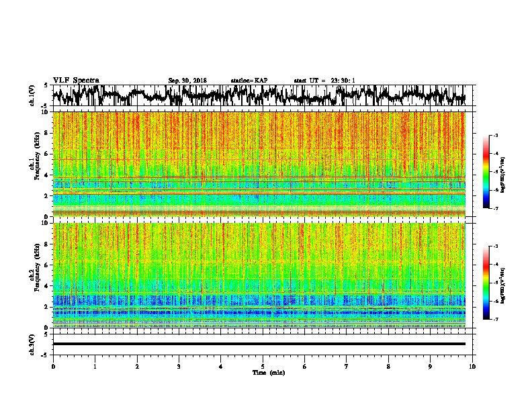Click the "ch.3(V)" axis label
532x411 pixels.
click(x=32, y=345)
